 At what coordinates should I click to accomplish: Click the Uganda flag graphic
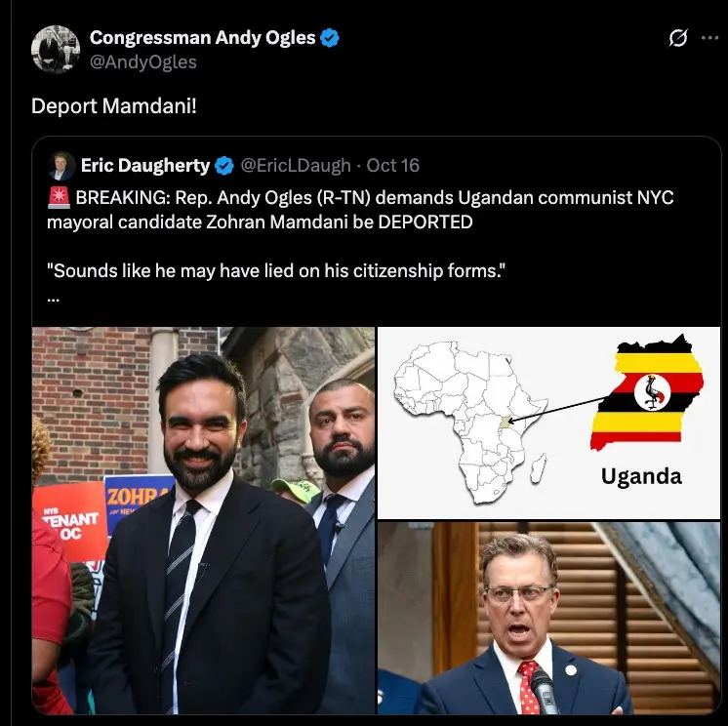[x=647, y=392]
